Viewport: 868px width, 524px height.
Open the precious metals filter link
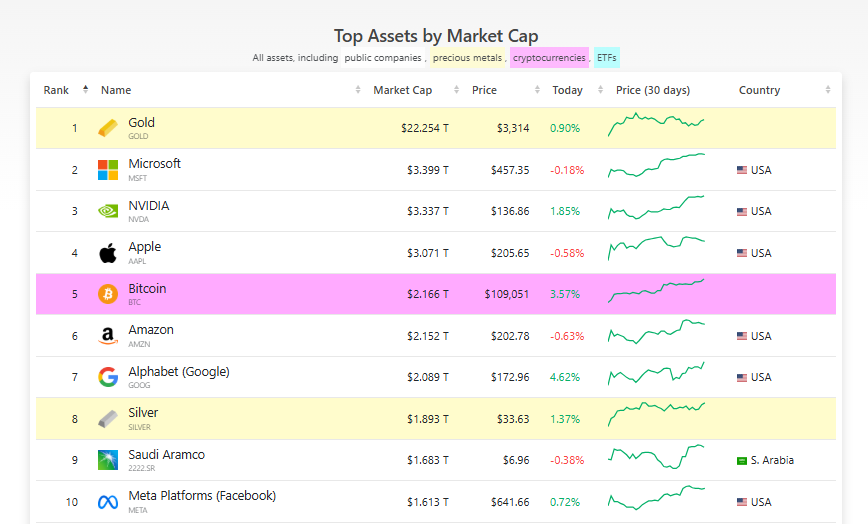coord(467,58)
